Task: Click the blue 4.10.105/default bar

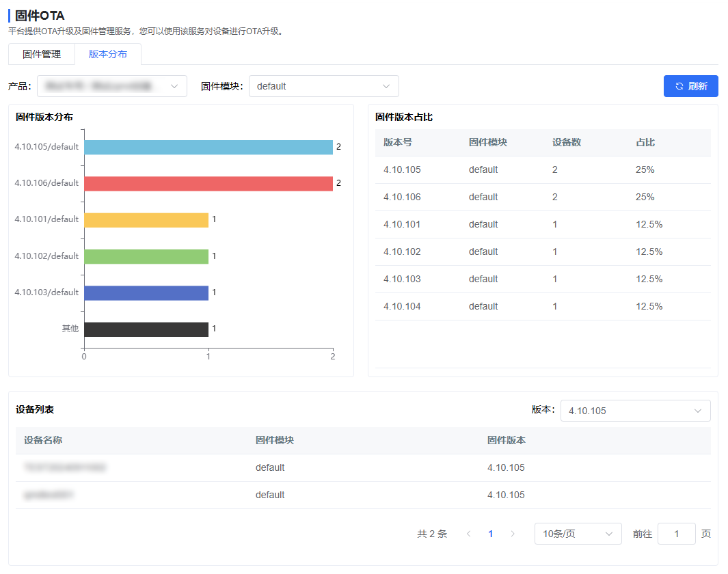Action: pos(208,147)
